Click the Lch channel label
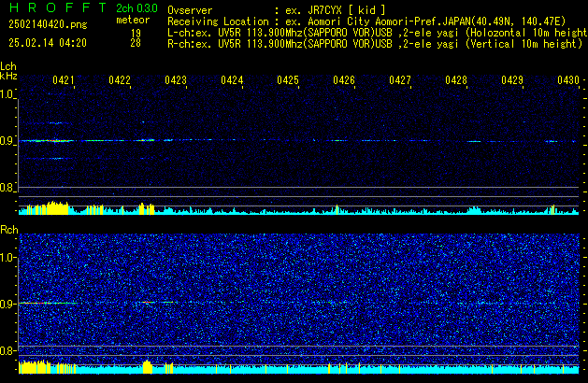 (8, 66)
